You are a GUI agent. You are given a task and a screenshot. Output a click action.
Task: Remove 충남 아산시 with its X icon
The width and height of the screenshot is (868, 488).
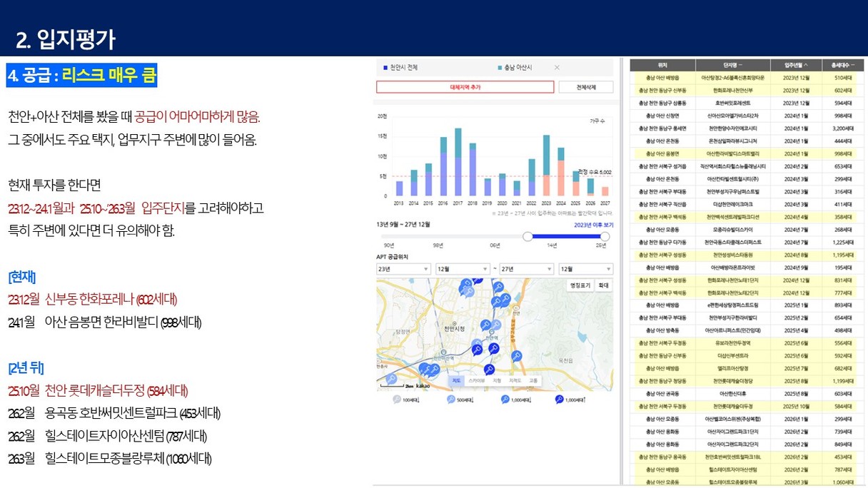(x=557, y=68)
